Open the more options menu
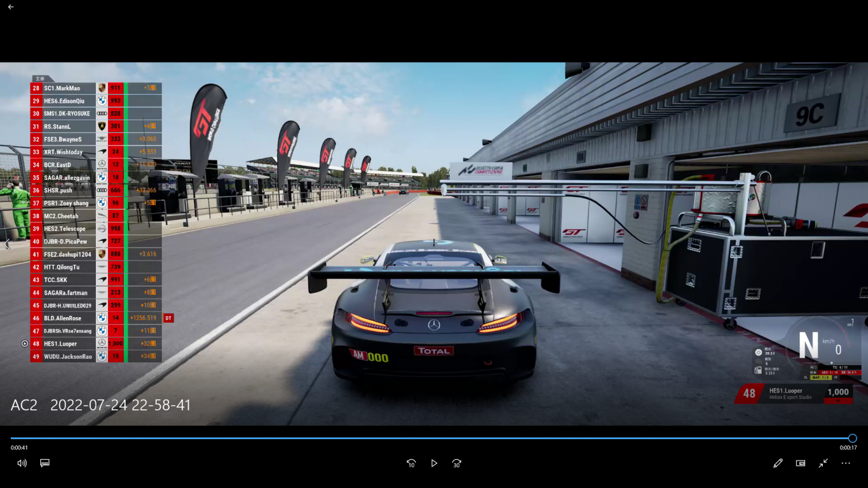The height and width of the screenshot is (488, 868). (845, 463)
